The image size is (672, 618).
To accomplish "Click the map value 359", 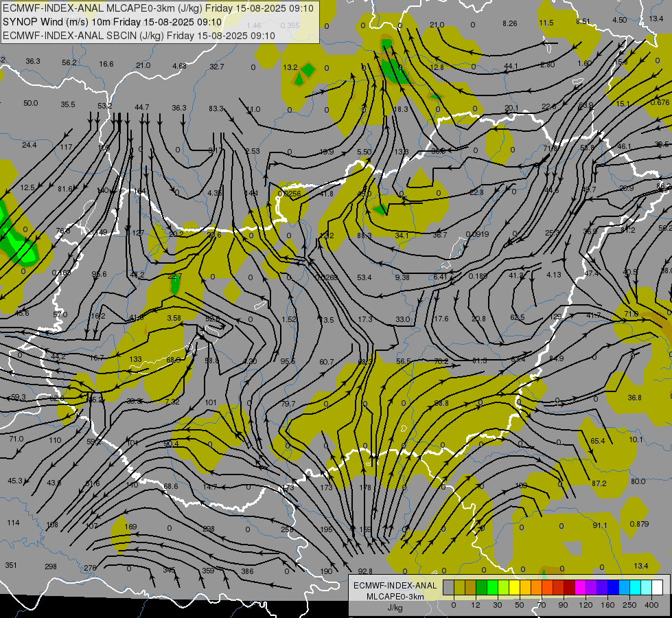I will (x=208, y=571).
